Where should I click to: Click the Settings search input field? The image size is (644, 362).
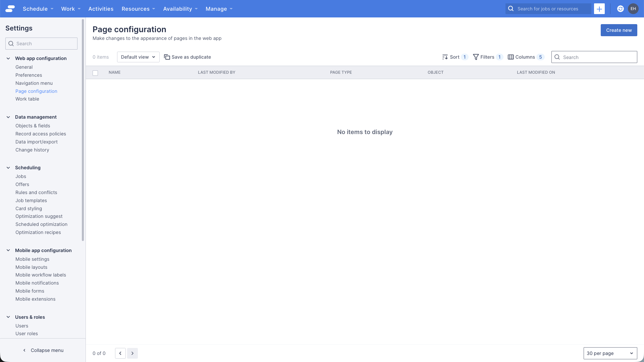coord(41,43)
